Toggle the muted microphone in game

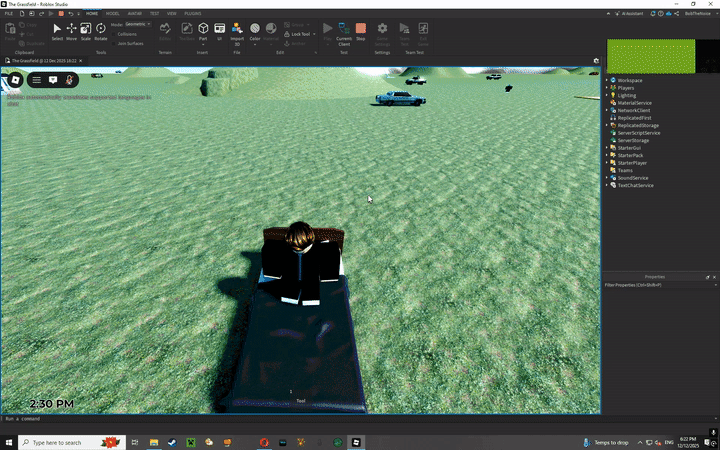click(x=69, y=80)
